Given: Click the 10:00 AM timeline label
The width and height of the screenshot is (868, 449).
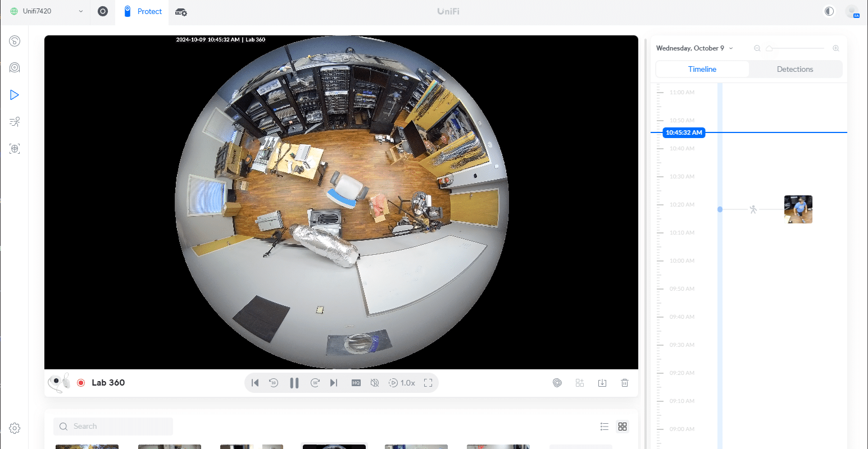Looking at the screenshot, I should click(x=682, y=261).
